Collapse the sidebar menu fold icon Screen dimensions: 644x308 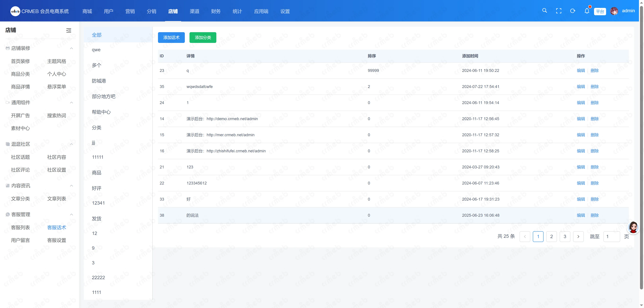click(68, 30)
